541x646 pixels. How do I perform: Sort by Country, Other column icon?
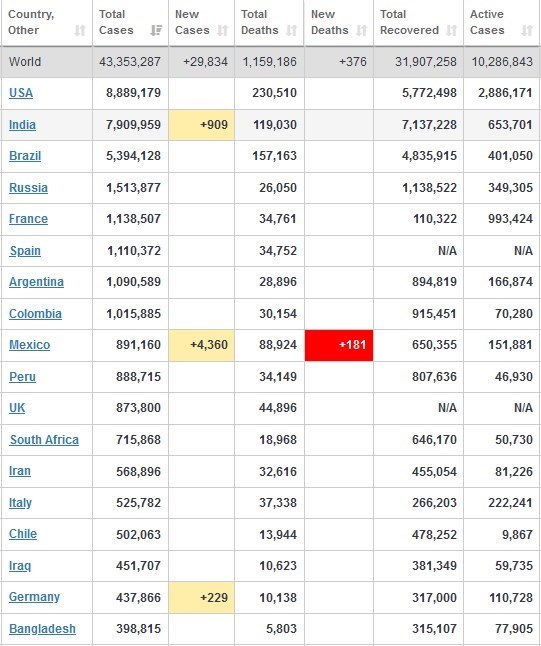click(80, 30)
